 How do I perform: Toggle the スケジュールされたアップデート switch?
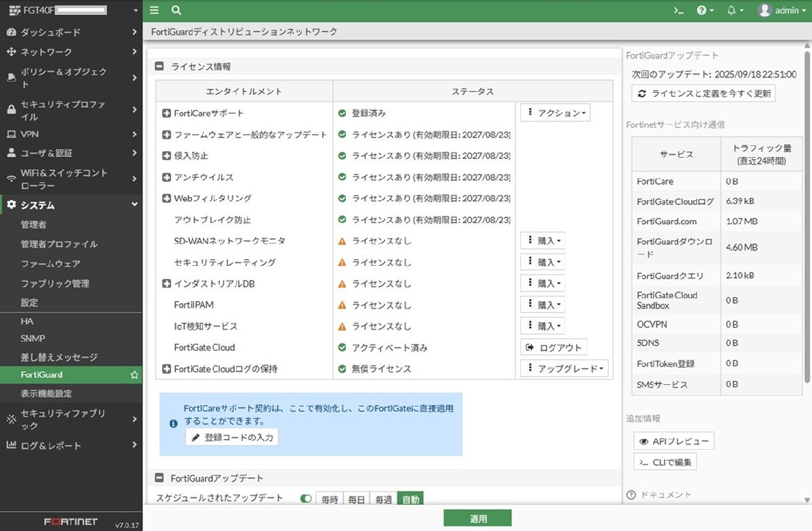coord(307,499)
